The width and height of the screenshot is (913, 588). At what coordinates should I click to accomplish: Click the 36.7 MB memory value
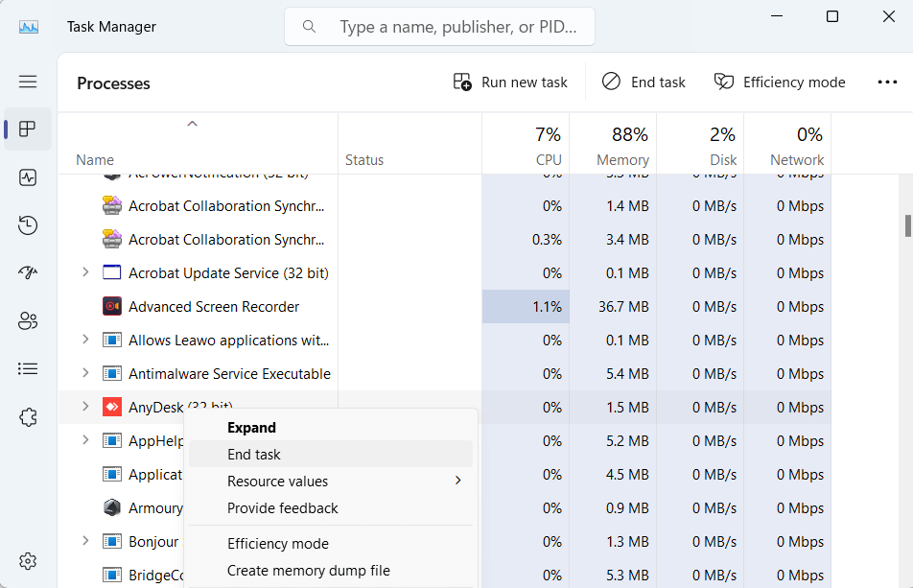point(623,307)
